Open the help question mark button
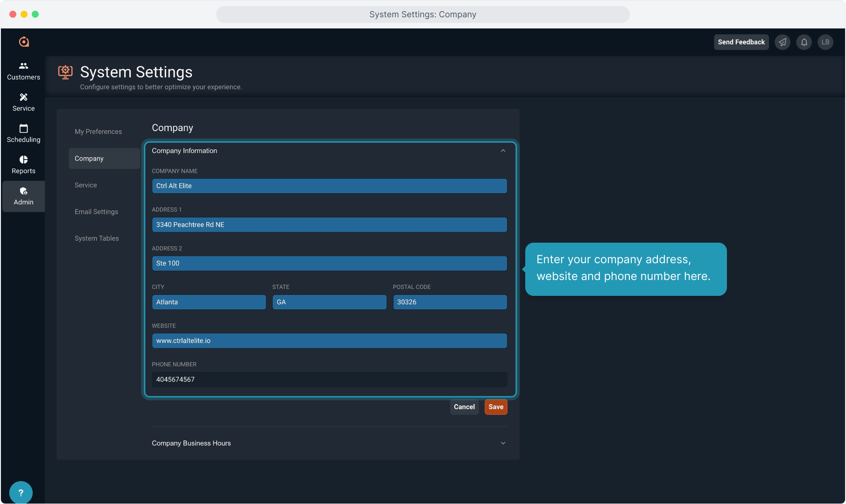846x504 pixels. [x=21, y=492]
